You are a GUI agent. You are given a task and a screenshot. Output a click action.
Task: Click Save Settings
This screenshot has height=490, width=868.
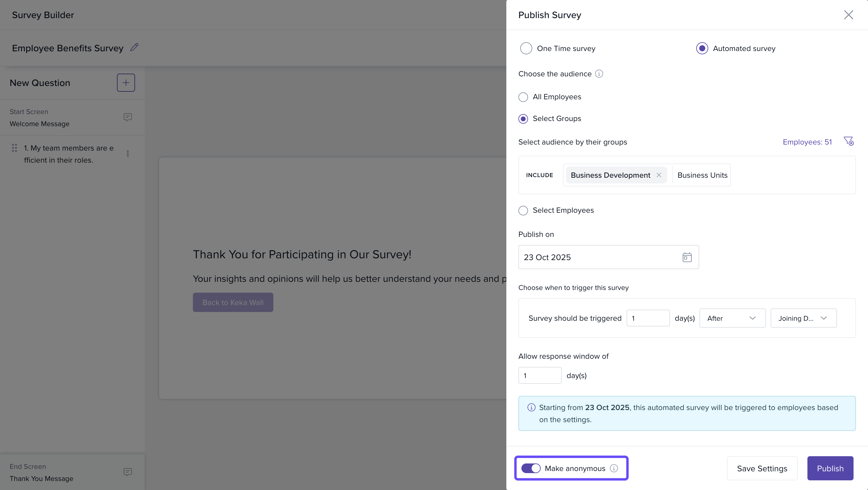(762, 468)
